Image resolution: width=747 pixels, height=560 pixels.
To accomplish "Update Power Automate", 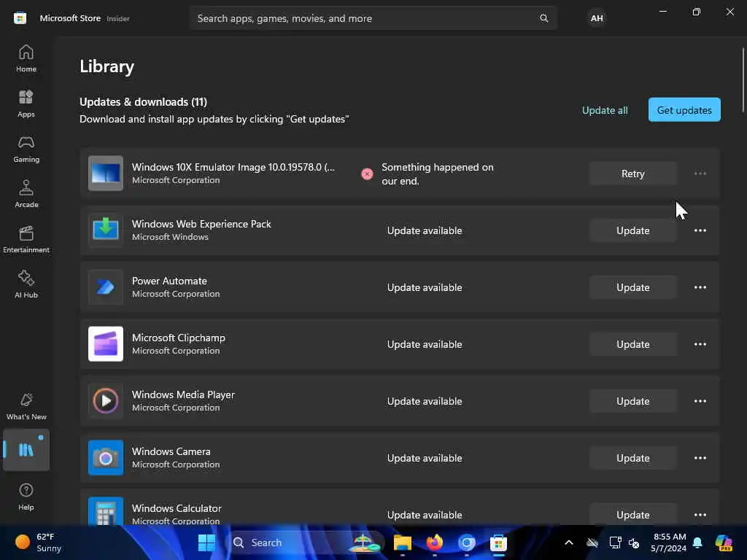I will (x=632, y=287).
